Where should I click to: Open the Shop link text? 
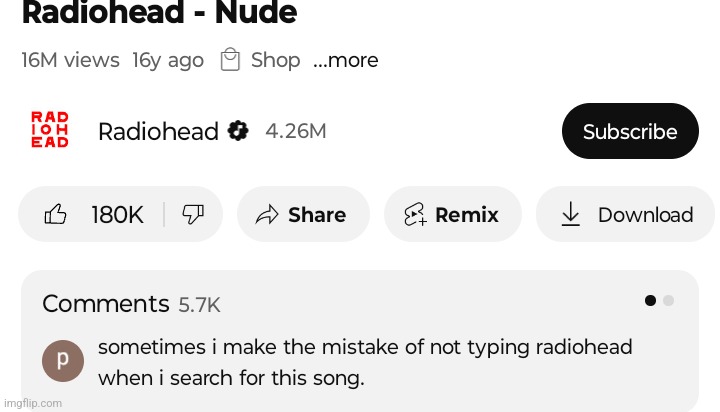tap(276, 60)
